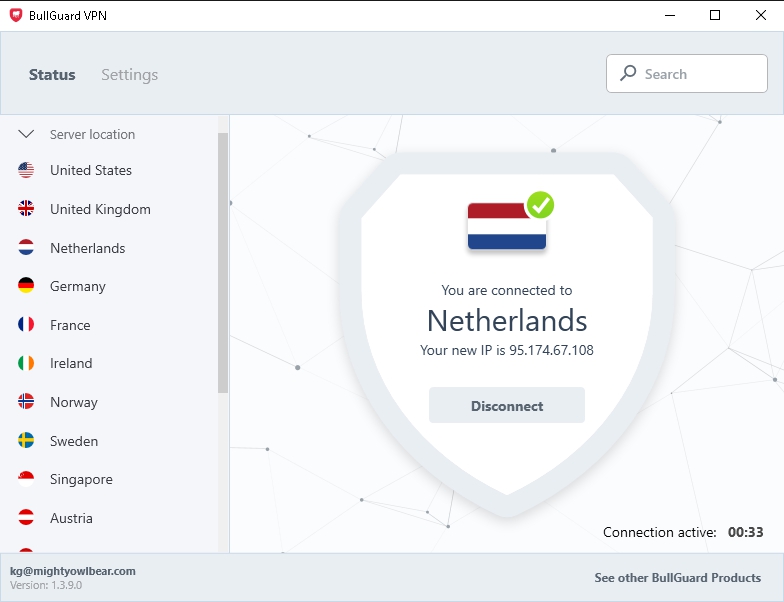Image resolution: width=784 pixels, height=602 pixels.
Task: Choose the Ireland flag icon
Action: pos(26,363)
